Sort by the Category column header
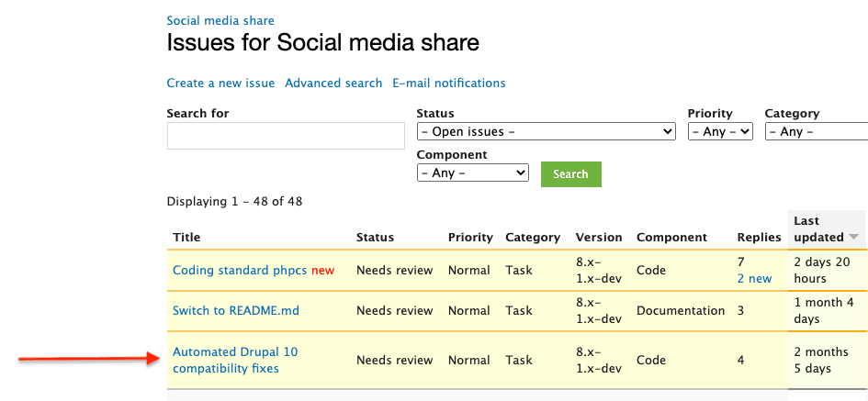 tap(533, 238)
